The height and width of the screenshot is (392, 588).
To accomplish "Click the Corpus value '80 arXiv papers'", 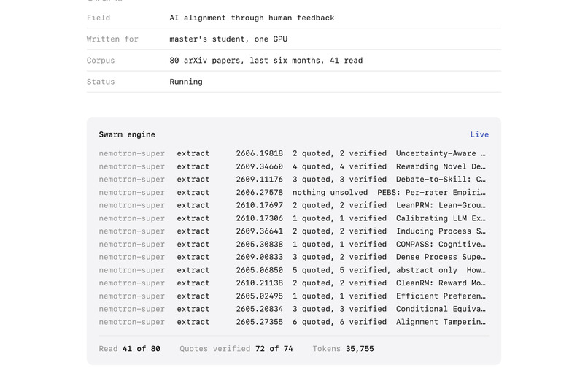I will [206, 61].
